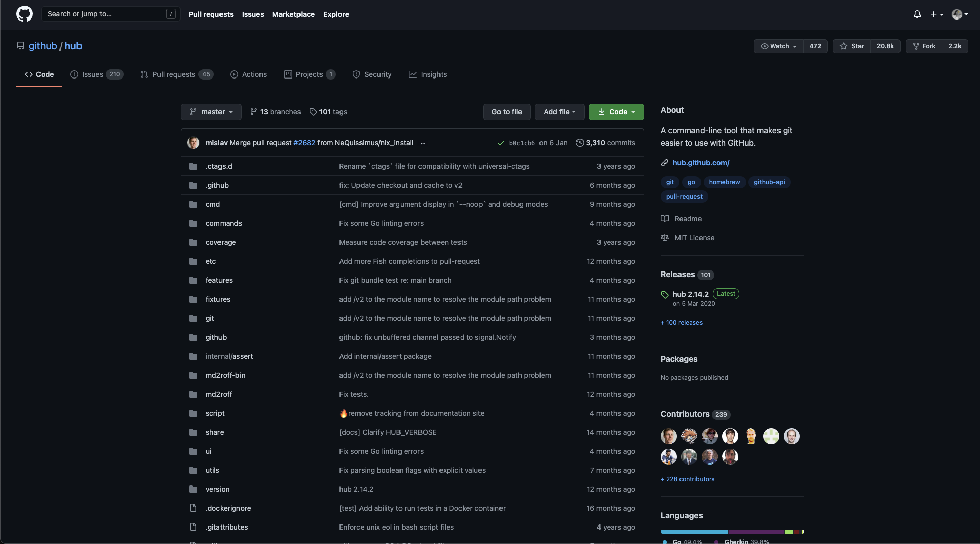Click the first contributor avatar

click(669, 436)
